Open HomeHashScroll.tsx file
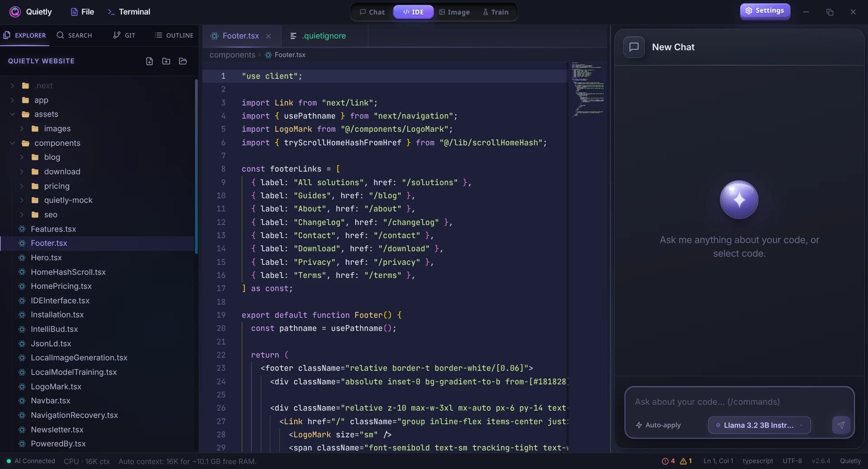This screenshot has height=469, width=868. click(x=97, y=272)
